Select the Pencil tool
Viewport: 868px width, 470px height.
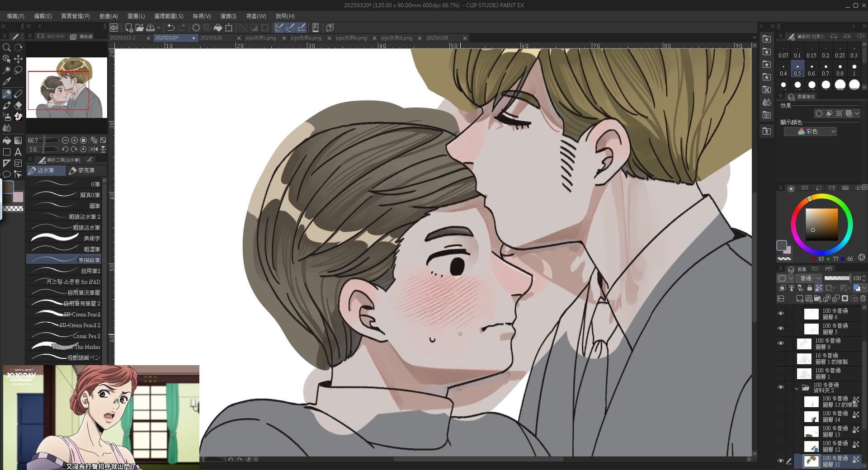[x=18, y=94]
